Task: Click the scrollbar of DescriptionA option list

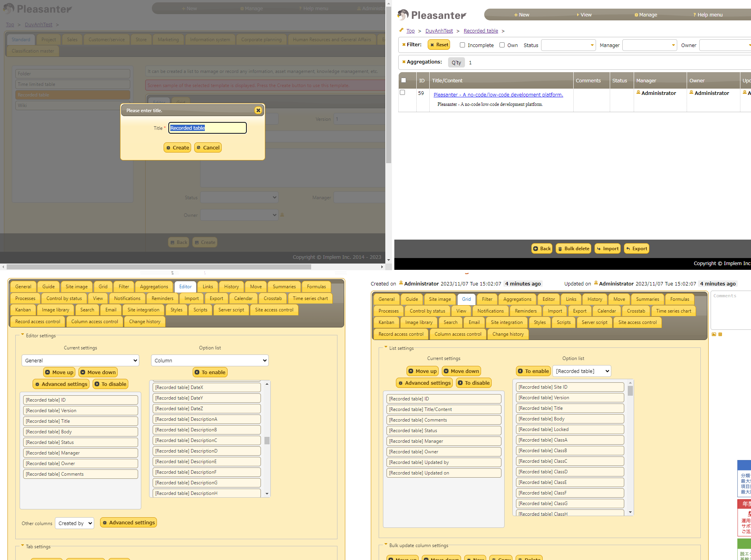Action: click(x=267, y=439)
